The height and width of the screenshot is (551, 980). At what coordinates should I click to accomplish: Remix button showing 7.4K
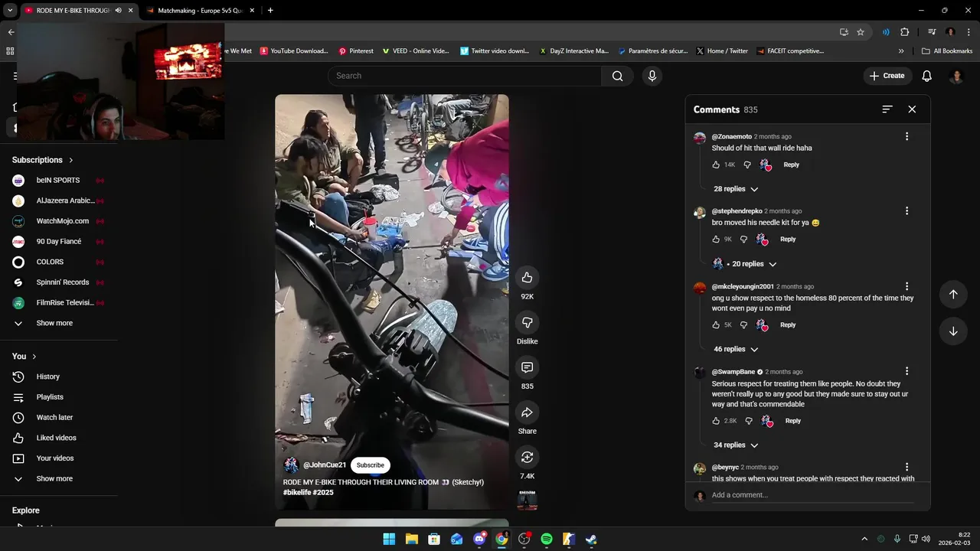pyautogui.click(x=527, y=457)
